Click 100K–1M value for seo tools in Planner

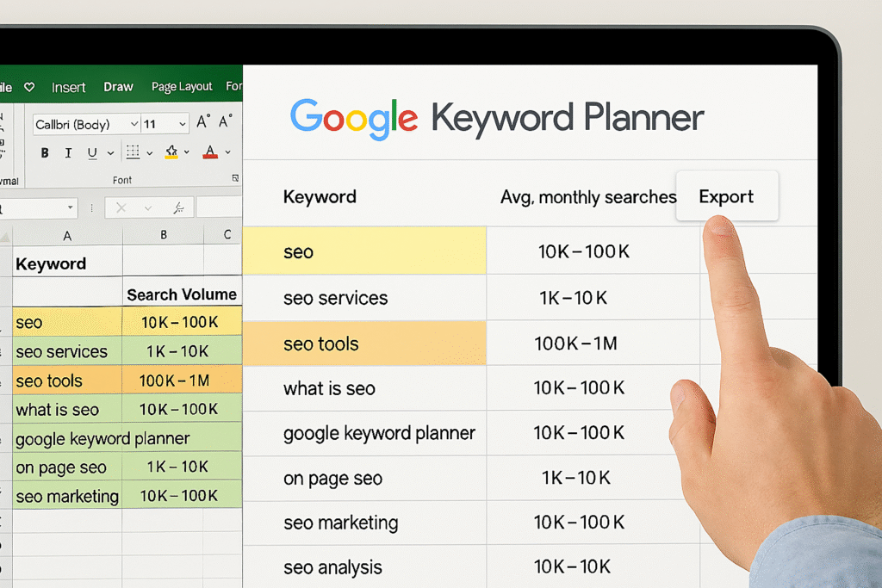coord(575,344)
